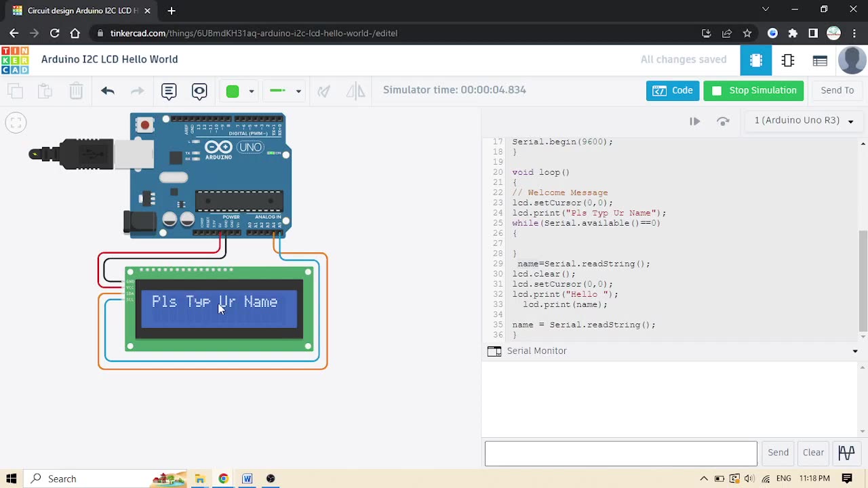Open the component list view icon
The image size is (868, 488).
click(x=820, y=60)
